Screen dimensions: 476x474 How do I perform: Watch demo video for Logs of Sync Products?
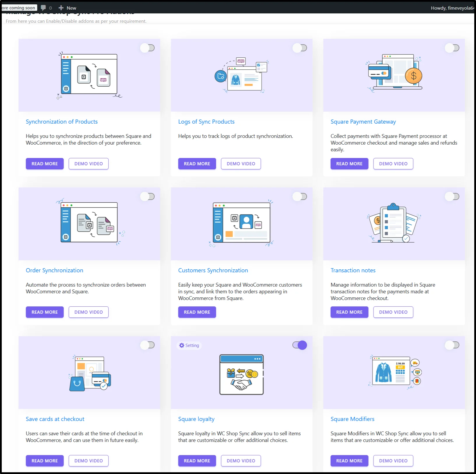[x=241, y=164]
